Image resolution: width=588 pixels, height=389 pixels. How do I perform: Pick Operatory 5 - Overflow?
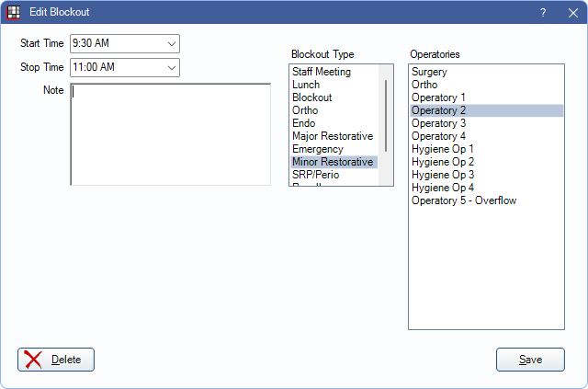click(463, 200)
